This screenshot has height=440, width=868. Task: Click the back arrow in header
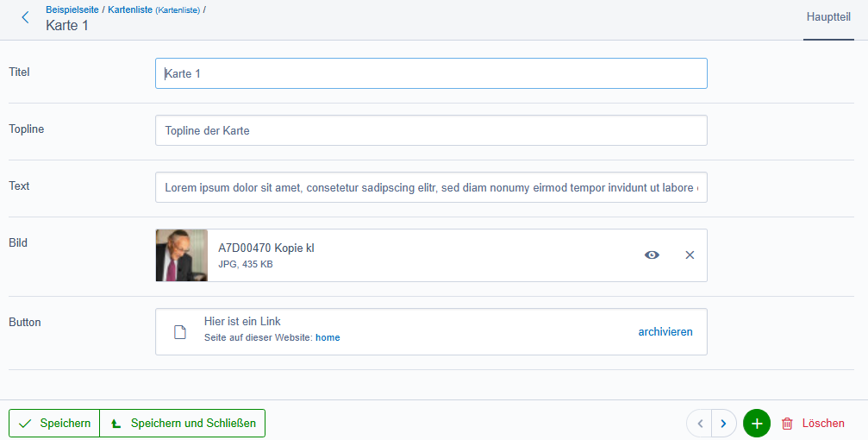25,17
